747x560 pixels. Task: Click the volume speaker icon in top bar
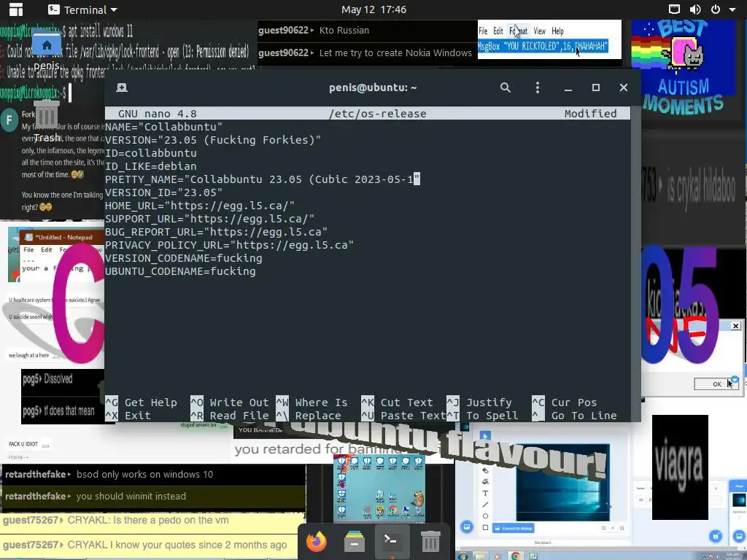tap(695, 9)
